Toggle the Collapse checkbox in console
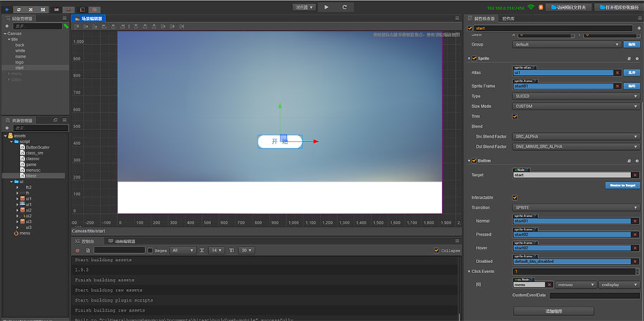This screenshot has width=644, height=321. point(436,250)
